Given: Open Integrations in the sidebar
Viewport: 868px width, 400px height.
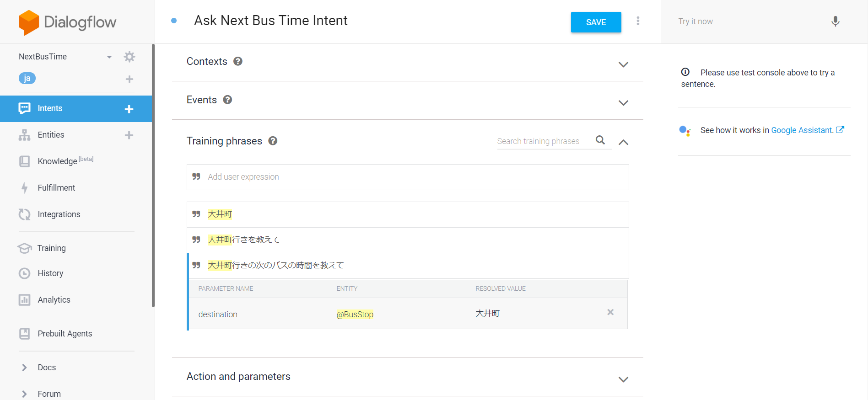Looking at the screenshot, I should tap(59, 214).
